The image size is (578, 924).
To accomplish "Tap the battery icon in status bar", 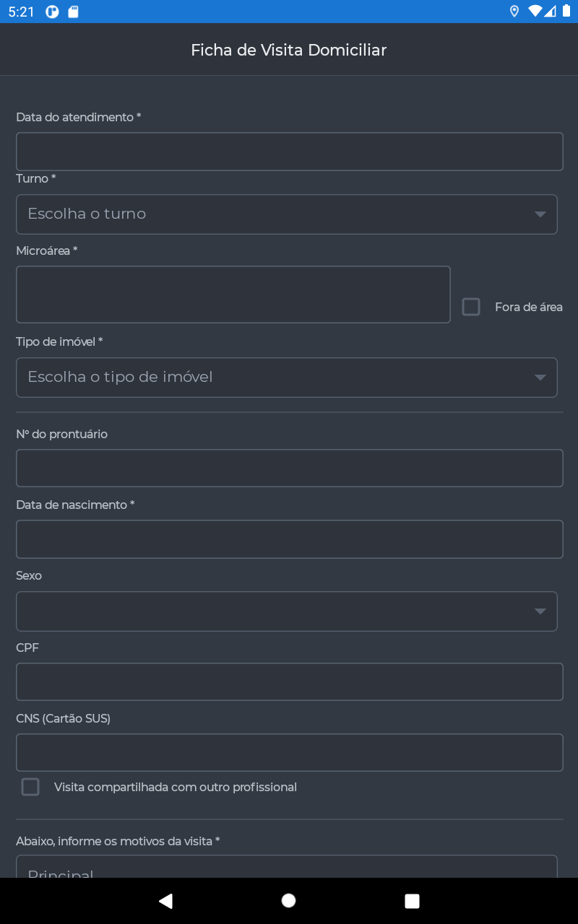I will point(565,11).
